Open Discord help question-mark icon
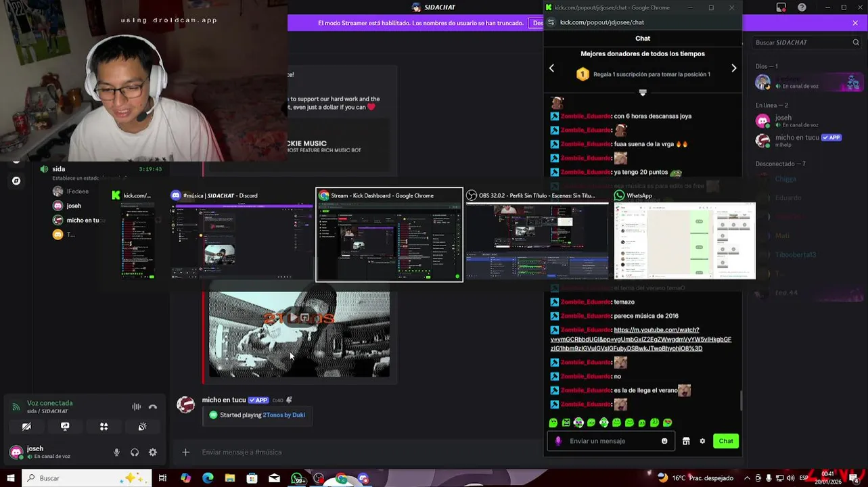This screenshot has width=868, height=487. (x=800, y=7)
